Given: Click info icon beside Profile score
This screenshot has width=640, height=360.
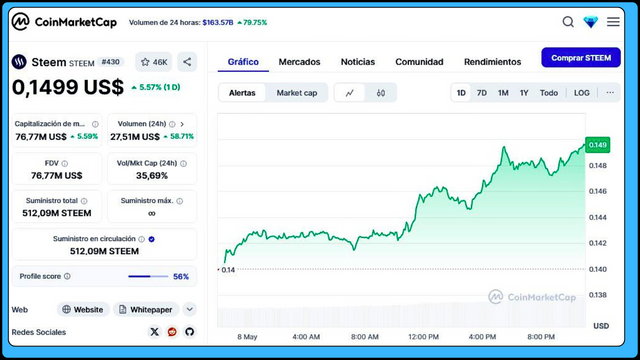Looking at the screenshot, I should 67,276.
